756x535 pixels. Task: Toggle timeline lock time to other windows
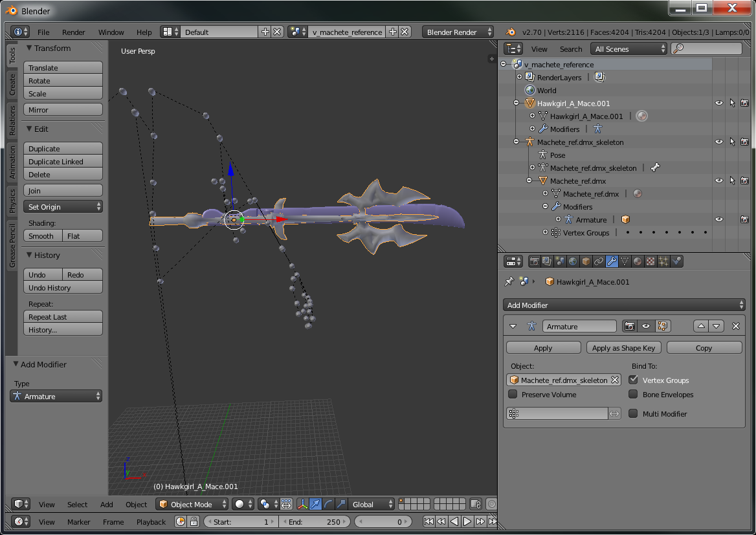click(x=194, y=521)
